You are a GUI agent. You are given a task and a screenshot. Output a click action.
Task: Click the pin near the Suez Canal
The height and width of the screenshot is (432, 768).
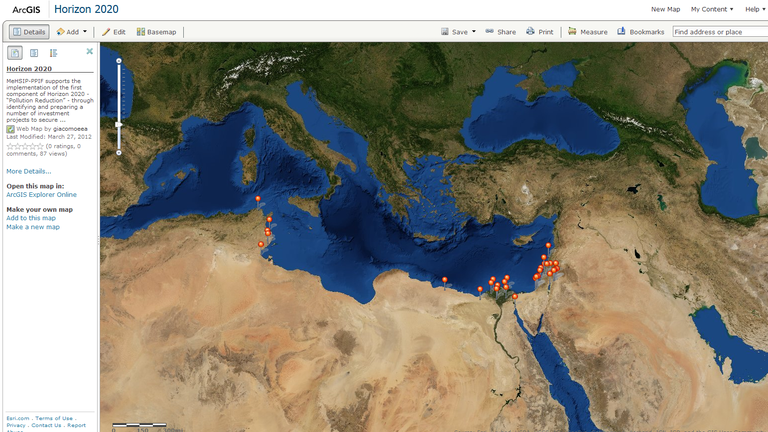coord(515,297)
